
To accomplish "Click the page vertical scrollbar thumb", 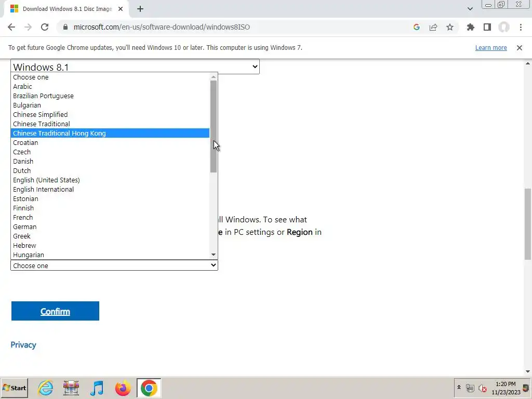I will click(x=528, y=224).
